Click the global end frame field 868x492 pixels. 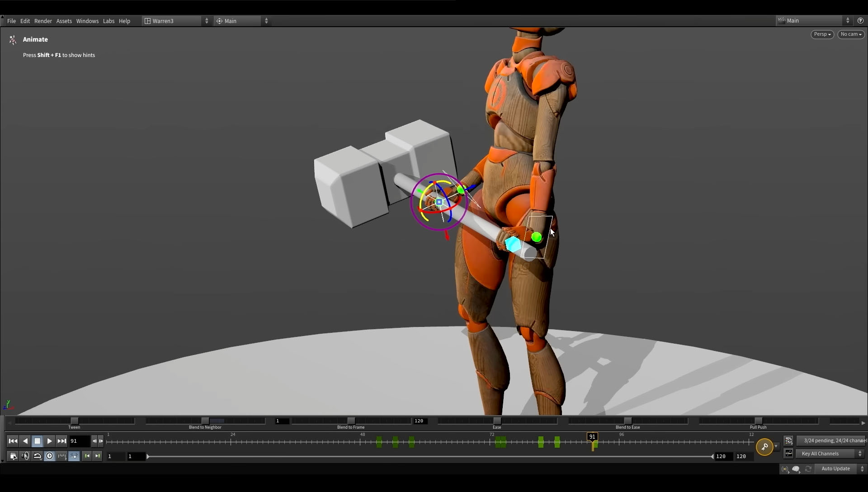744,456
